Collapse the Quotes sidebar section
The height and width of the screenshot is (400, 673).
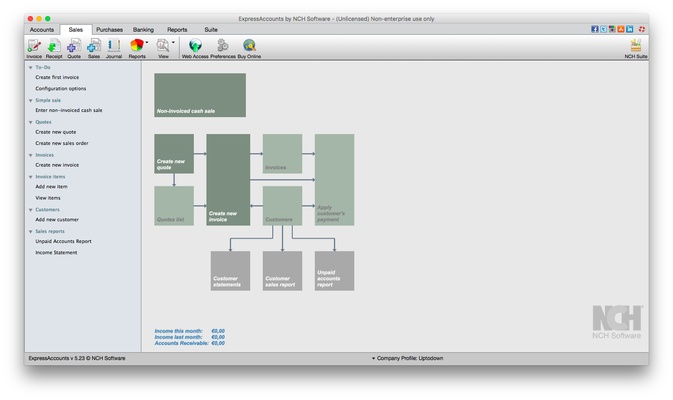[x=31, y=122]
